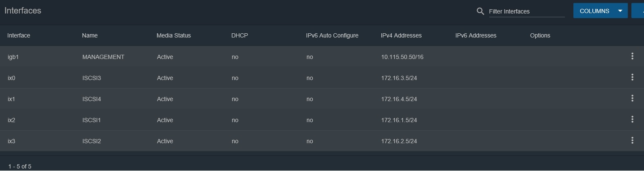
Task: Select the igb1 interface row
Action: click(x=322, y=56)
